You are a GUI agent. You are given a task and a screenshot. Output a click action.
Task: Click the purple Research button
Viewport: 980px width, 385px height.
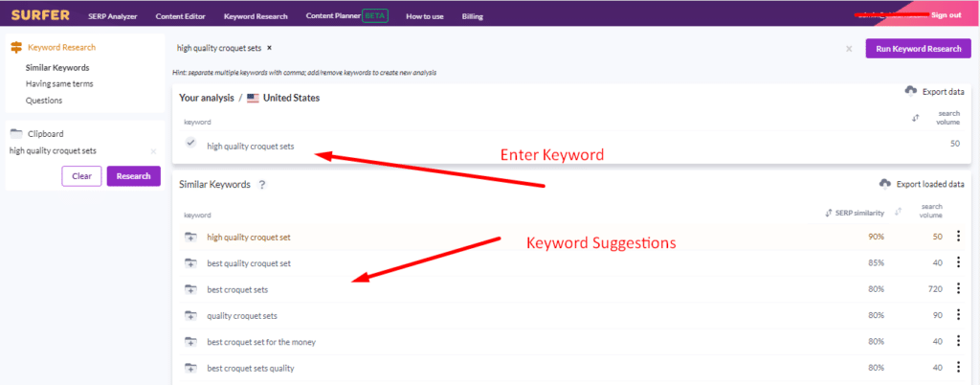(134, 176)
